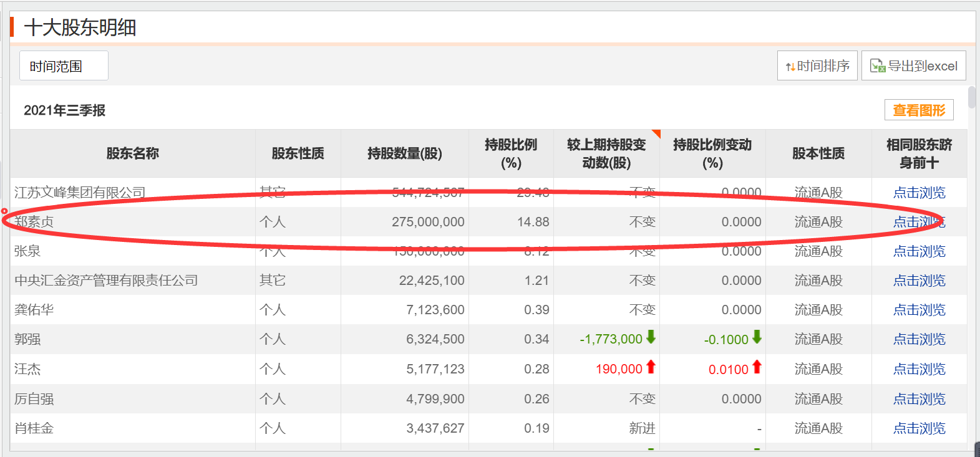Click green down arrow beside -0.1000
This screenshot has height=457, width=980.
tap(757, 337)
